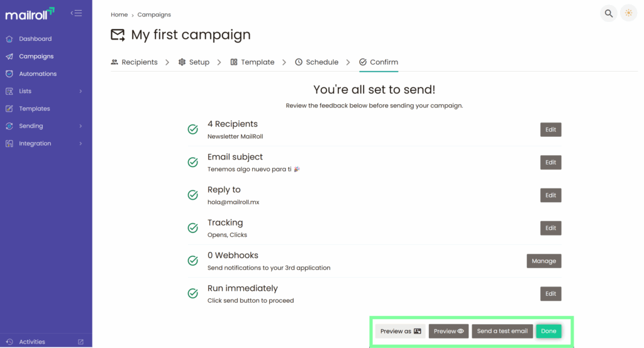The image size is (644, 348).
Task: Click the search magnifier icon
Action: (x=608, y=13)
